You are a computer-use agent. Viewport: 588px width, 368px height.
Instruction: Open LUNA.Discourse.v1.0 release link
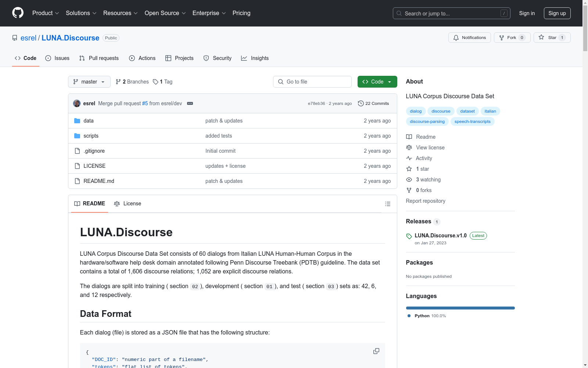click(441, 236)
